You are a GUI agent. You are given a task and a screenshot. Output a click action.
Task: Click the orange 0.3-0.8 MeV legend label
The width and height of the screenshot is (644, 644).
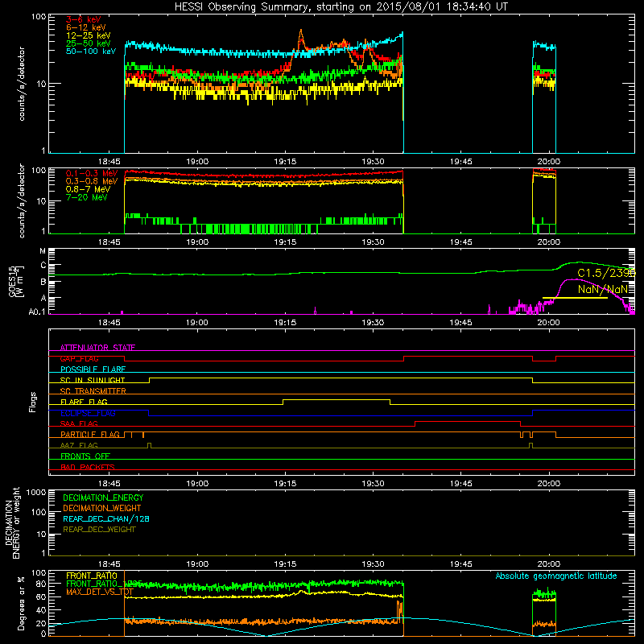tap(92, 181)
